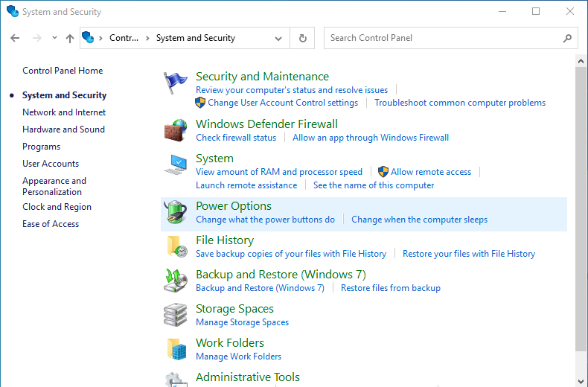Click View amount of RAM and processor speed

[x=279, y=172]
